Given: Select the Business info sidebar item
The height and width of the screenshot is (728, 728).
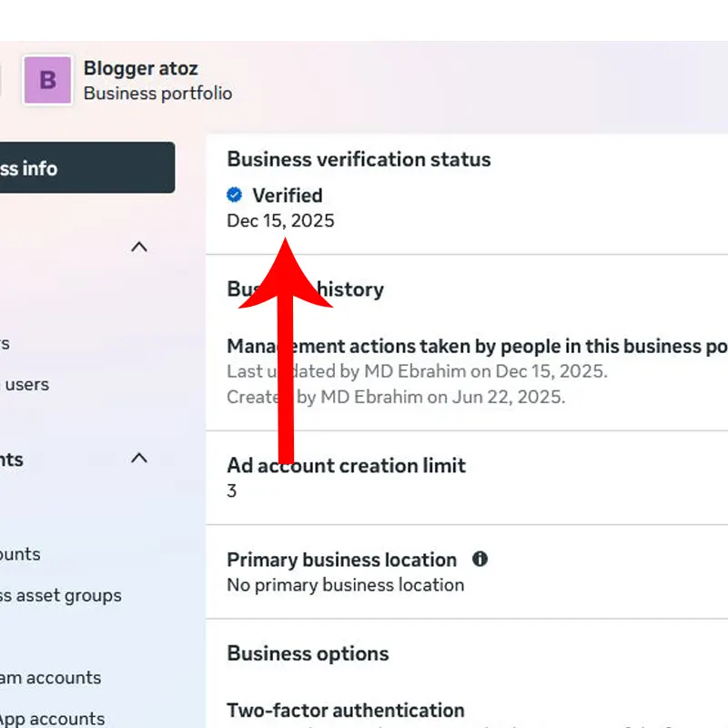Looking at the screenshot, I should pyautogui.click(x=55, y=167).
